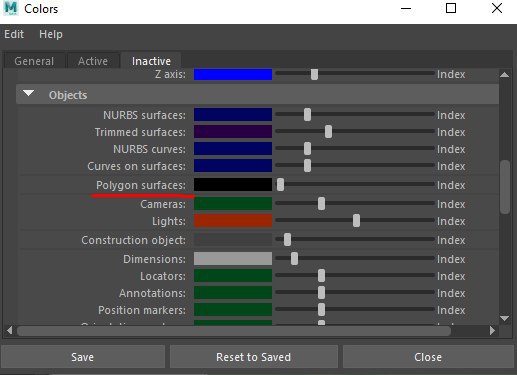This screenshot has width=517, height=375.
Task: Click the Reset to Saved button
Action: (x=254, y=357)
